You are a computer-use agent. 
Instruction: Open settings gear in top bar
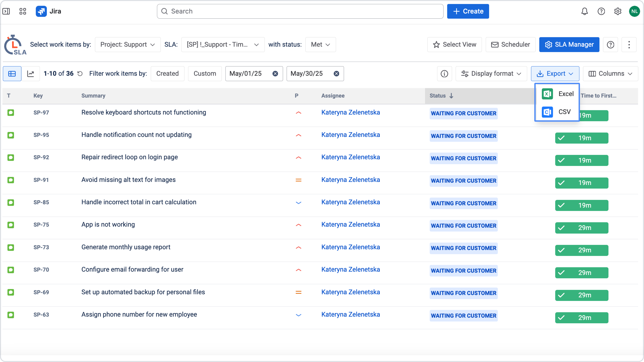pyautogui.click(x=618, y=11)
